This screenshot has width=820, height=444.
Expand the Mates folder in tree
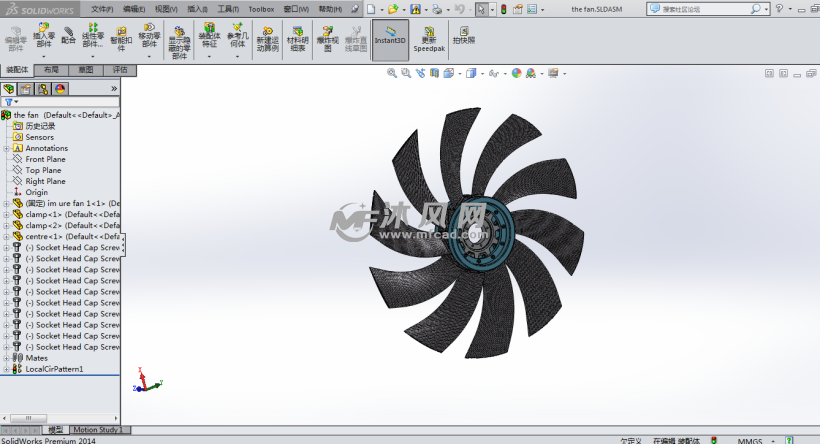point(6,358)
